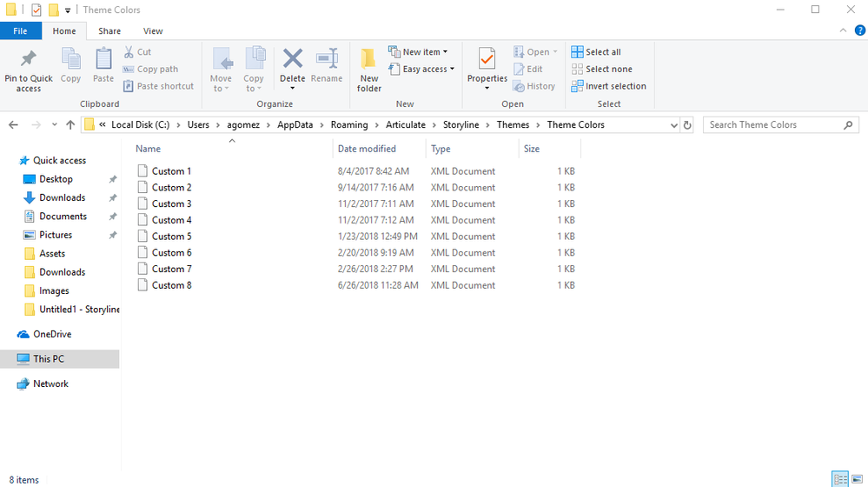Create a New folder from ribbon
The width and height of the screenshot is (868, 487).
(368, 70)
